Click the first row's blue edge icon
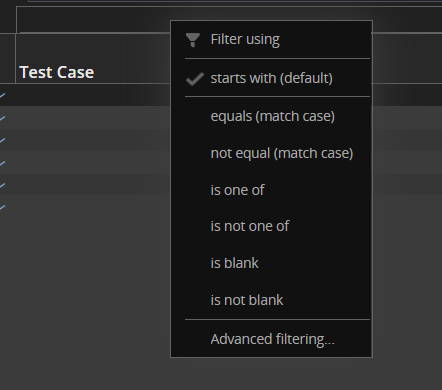Viewport: 442px width, 390px height. [2, 96]
